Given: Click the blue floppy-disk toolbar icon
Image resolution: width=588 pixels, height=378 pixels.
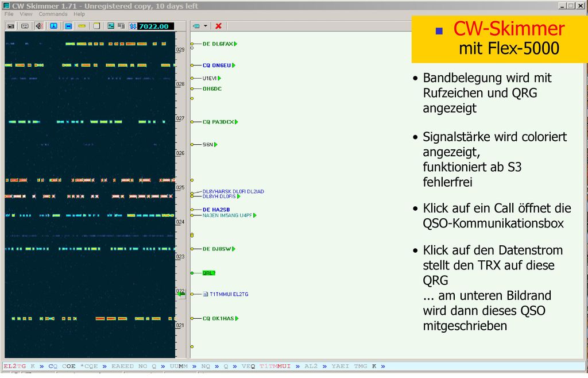Looking at the screenshot, I should click(x=68, y=26).
